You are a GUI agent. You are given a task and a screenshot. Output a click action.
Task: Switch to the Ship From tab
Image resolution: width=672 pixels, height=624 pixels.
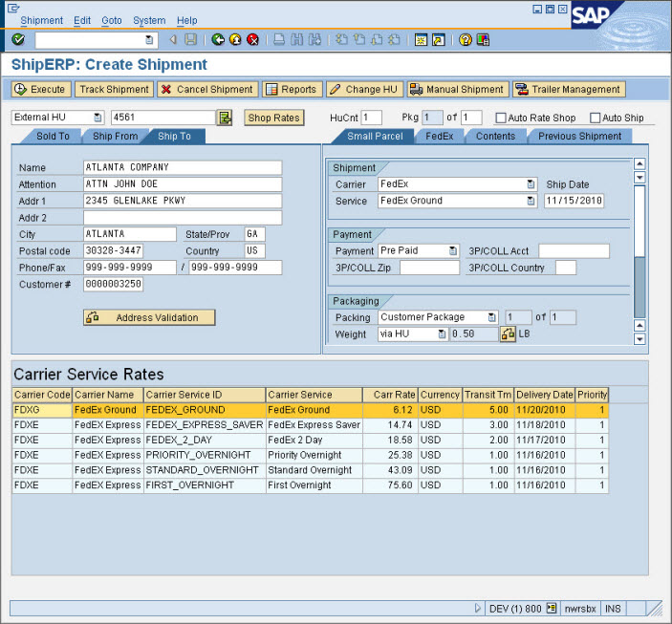tap(115, 136)
